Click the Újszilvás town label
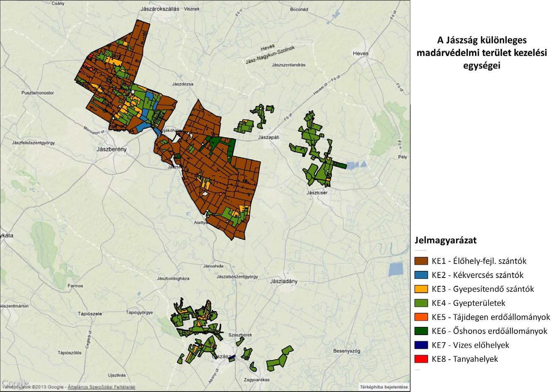Viewport: 554px width, 392px height. pos(117,375)
